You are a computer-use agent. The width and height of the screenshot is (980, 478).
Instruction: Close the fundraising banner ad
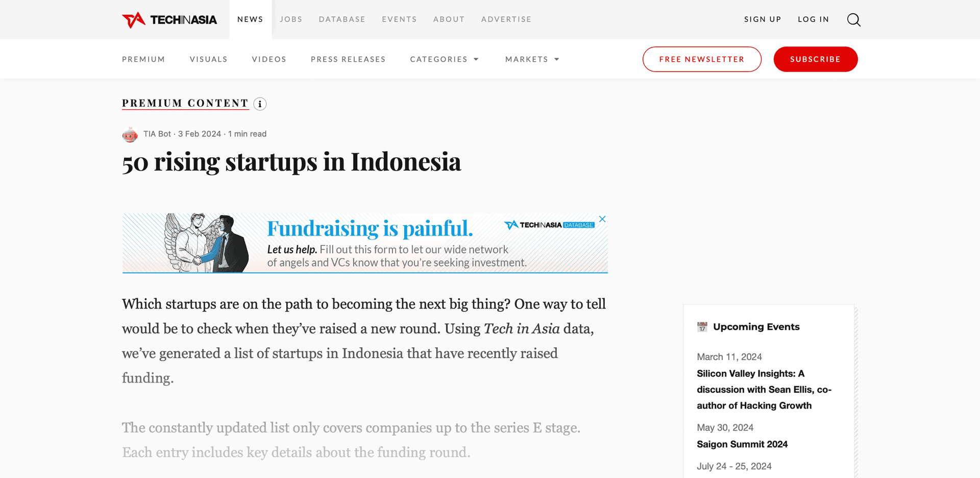click(x=602, y=219)
